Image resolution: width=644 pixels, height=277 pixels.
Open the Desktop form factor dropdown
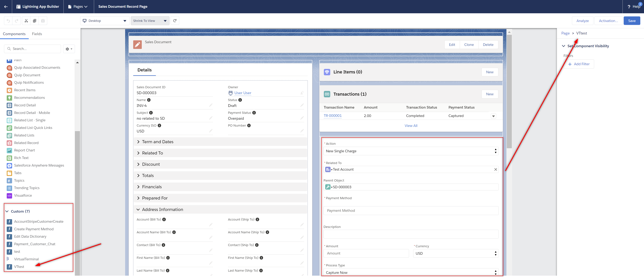105,21
